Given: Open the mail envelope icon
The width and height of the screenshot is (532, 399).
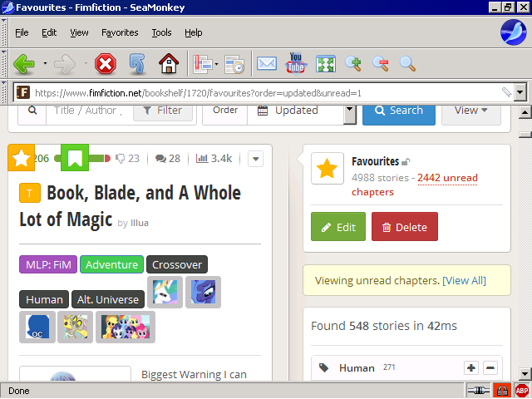Looking at the screenshot, I should tap(267, 64).
